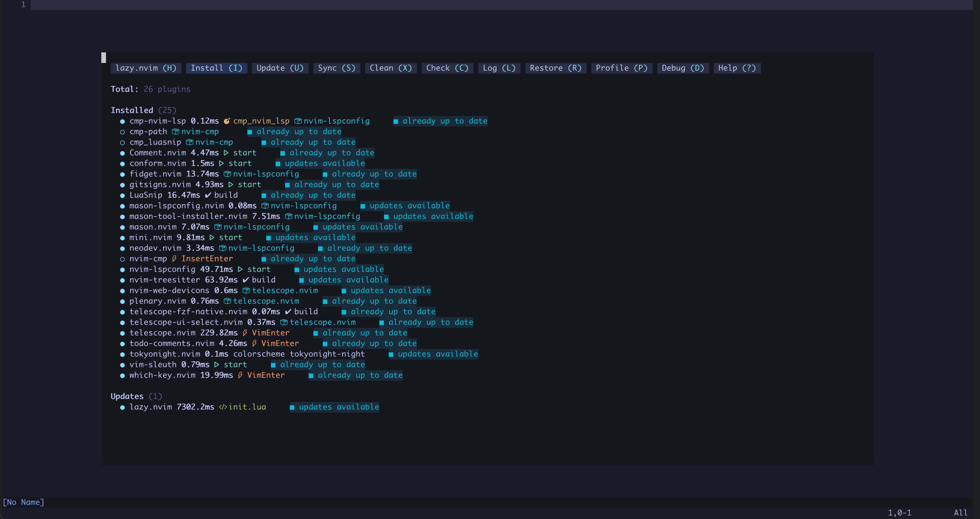Viewport: 980px width, 519px height.
Task: Click the package icon on fidget.nvim row
Action: [x=227, y=174]
